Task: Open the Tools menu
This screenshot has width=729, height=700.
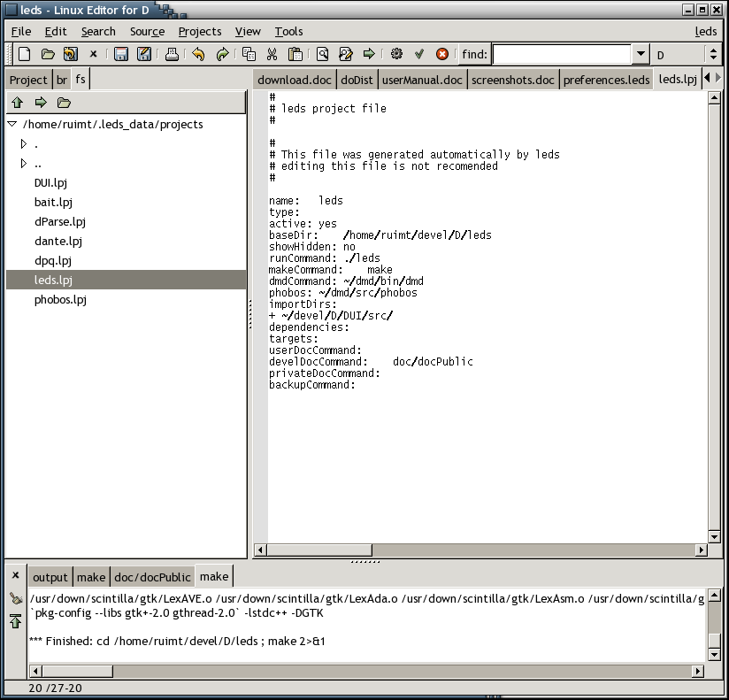Action: [x=288, y=31]
